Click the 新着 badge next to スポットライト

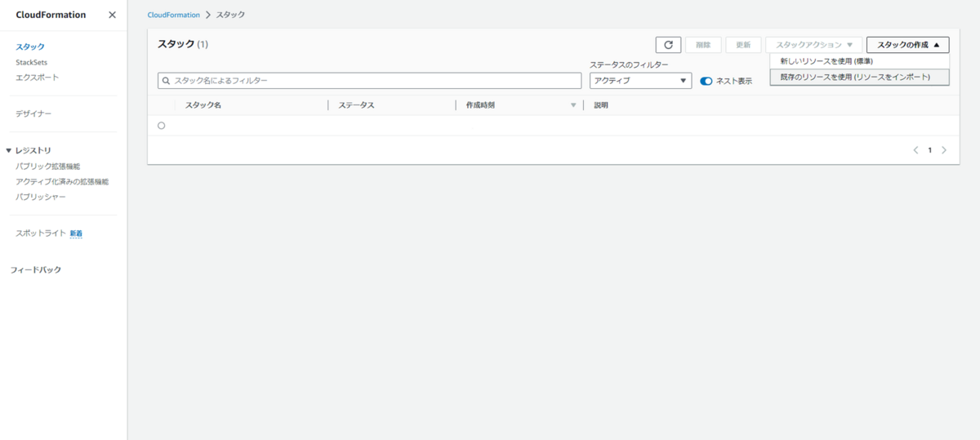coord(76,233)
